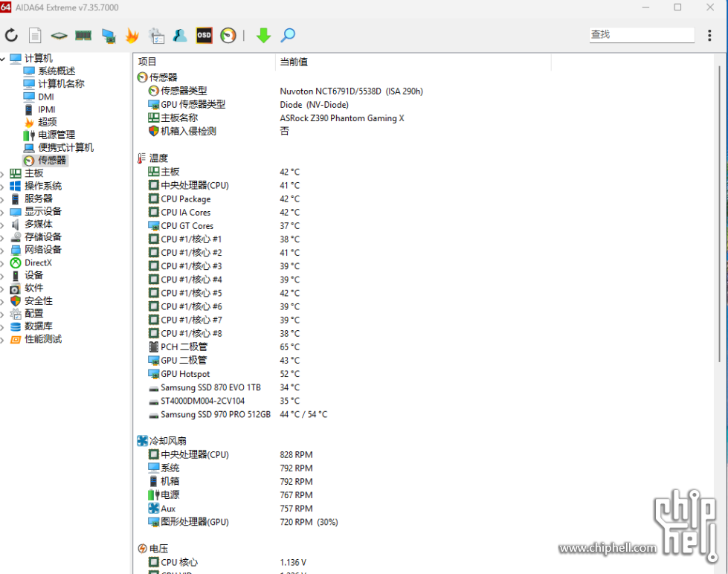Click the Refresh icon in the toolbar
This screenshot has width=728, height=574.
12,35
